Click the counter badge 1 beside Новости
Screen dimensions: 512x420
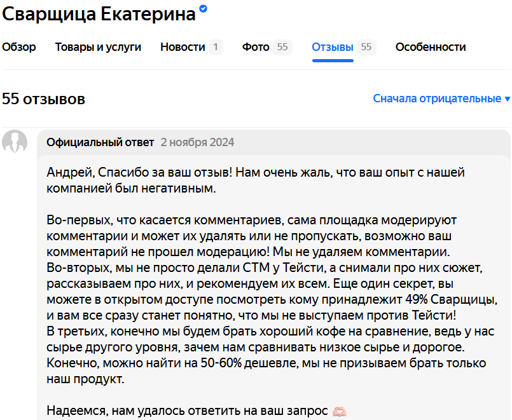click(x=216, y=47)
